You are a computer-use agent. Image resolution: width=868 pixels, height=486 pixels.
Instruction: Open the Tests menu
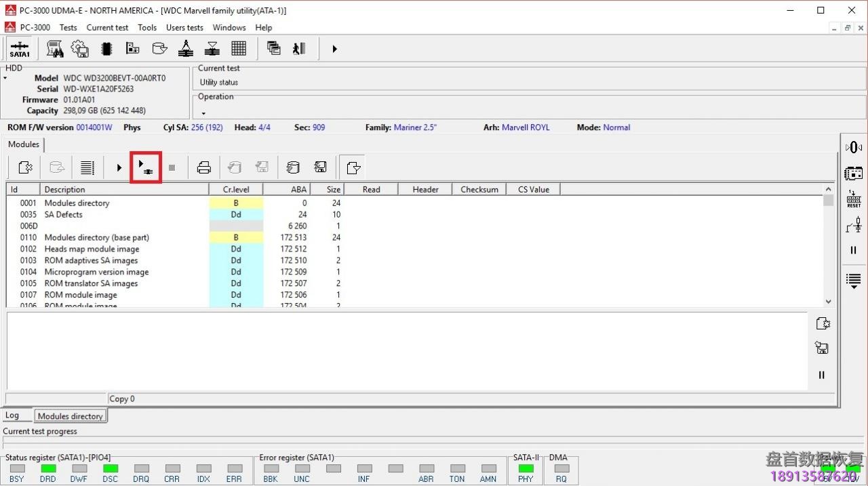(68, 28)
